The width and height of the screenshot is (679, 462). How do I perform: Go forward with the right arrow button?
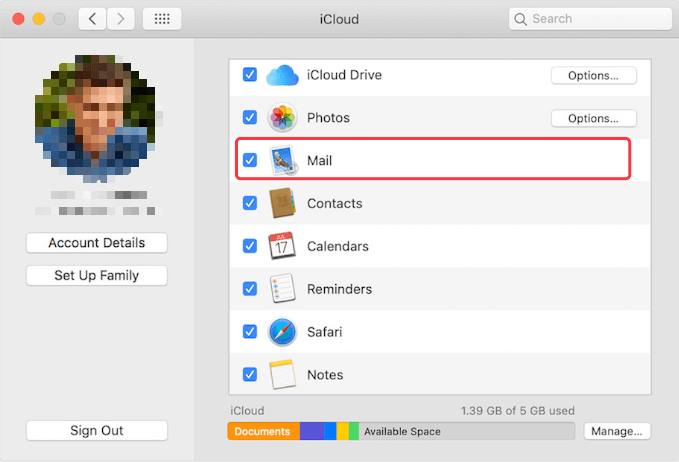pos(120,19)
